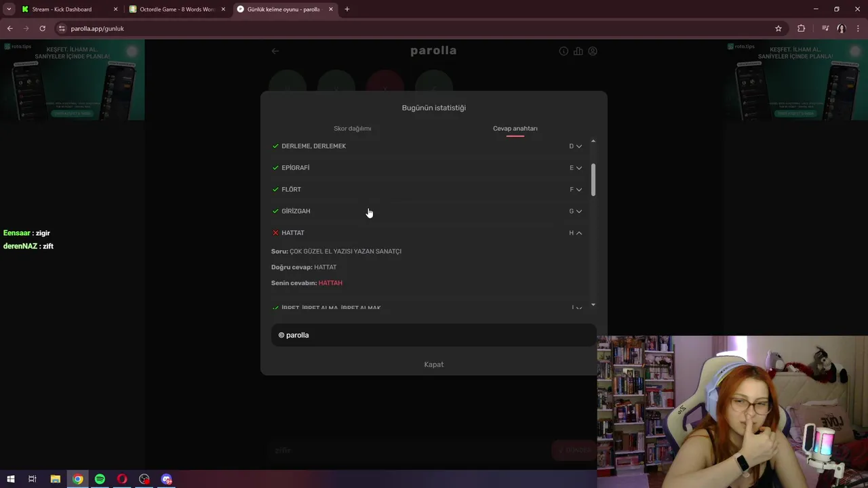Click the parolla back arrow

click(275, 51)
